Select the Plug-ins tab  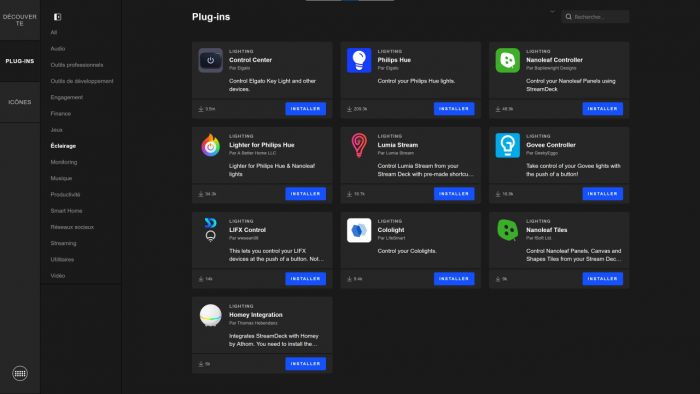pyautogui.click(x=20, y=61)
